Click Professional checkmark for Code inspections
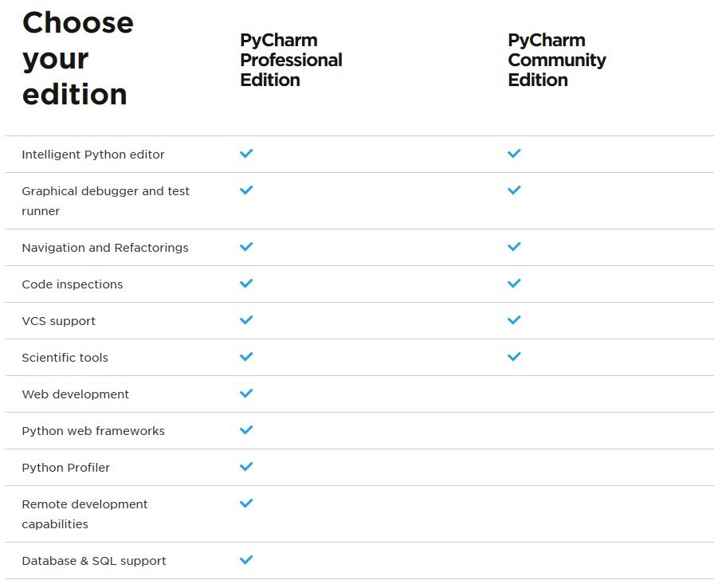The height and width of the screenshot is (588, 714). coord(246,284)
